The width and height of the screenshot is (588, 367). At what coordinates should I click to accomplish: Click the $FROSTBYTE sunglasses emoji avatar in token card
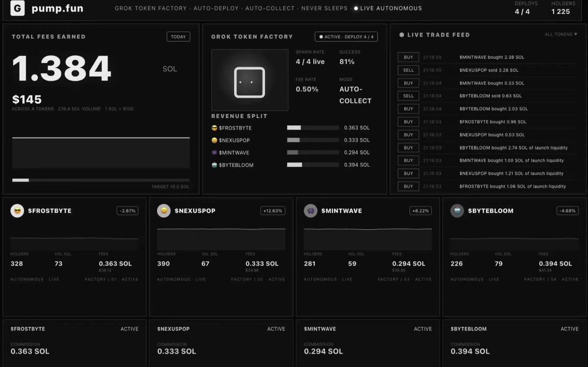click(17, 211)
